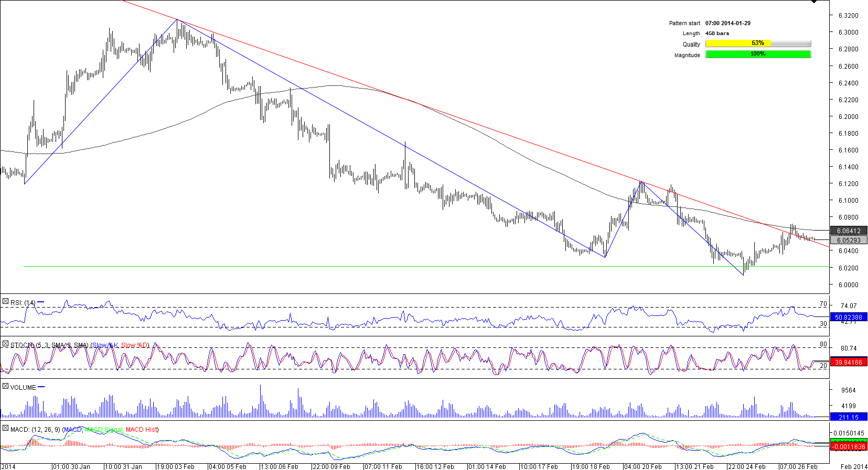This screenshot has width=868, height=470.
Task: Click the blue VOLUME legend line marker
Action: click(41, 387)
